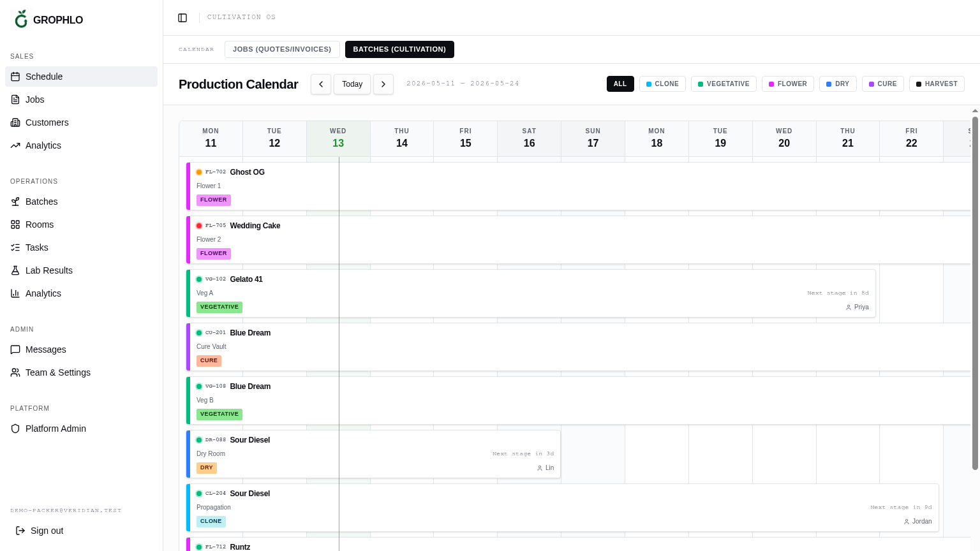Viewport: 980px width, 551px height.
Task: Click the Sat 16 day header
Action: click(x=530, y=138)
